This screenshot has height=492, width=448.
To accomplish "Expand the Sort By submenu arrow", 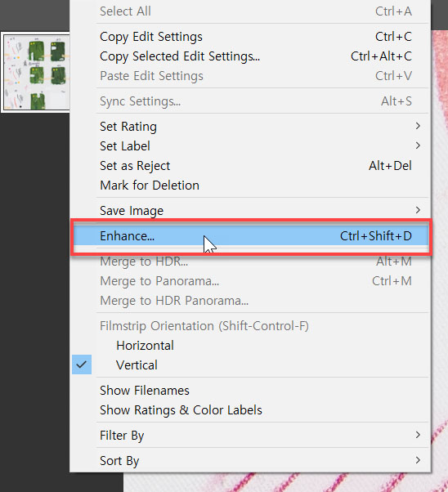I will tap(418, 460).
